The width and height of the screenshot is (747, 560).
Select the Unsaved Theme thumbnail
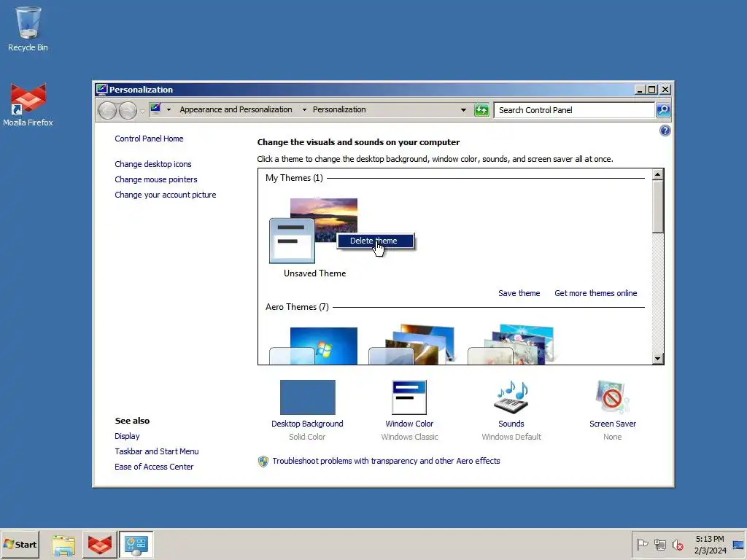coord(314,230)
